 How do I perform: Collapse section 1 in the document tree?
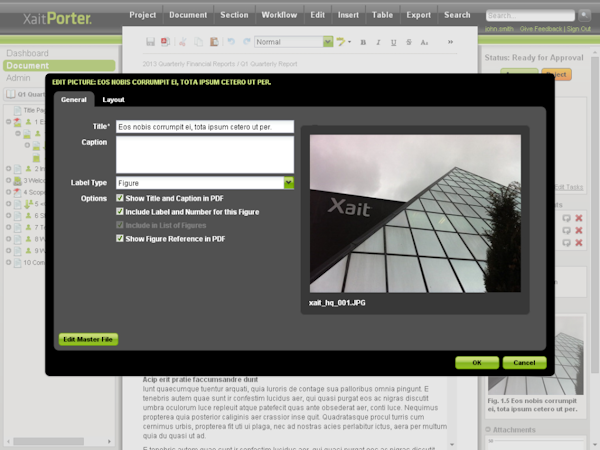[x=8, y=122]
